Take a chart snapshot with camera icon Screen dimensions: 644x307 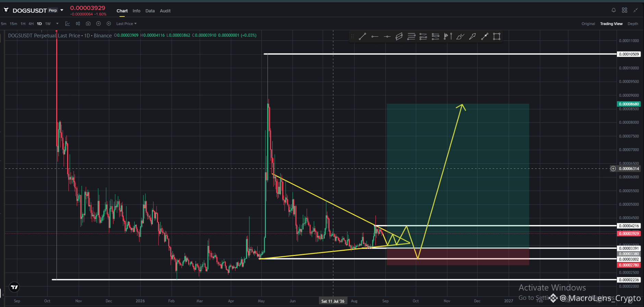(88, 24)
